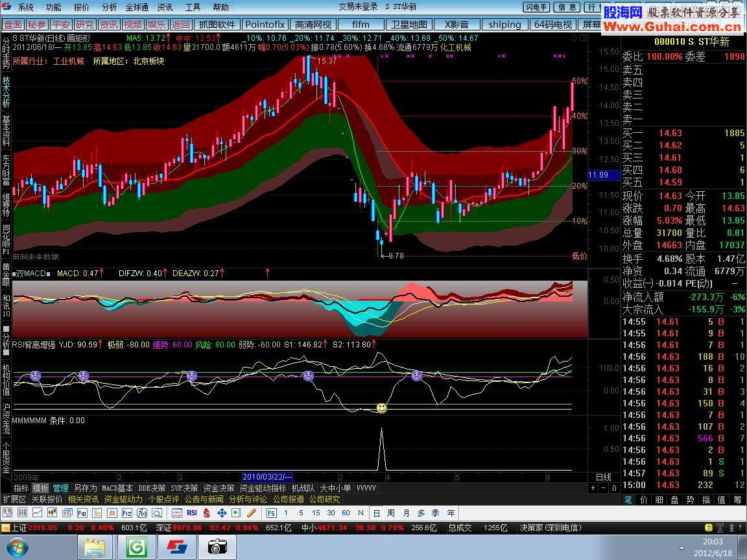The width and height of the screenshot is (747, 560).
Task: Open the 公告与新闻 tab
Action: point(204,499)
